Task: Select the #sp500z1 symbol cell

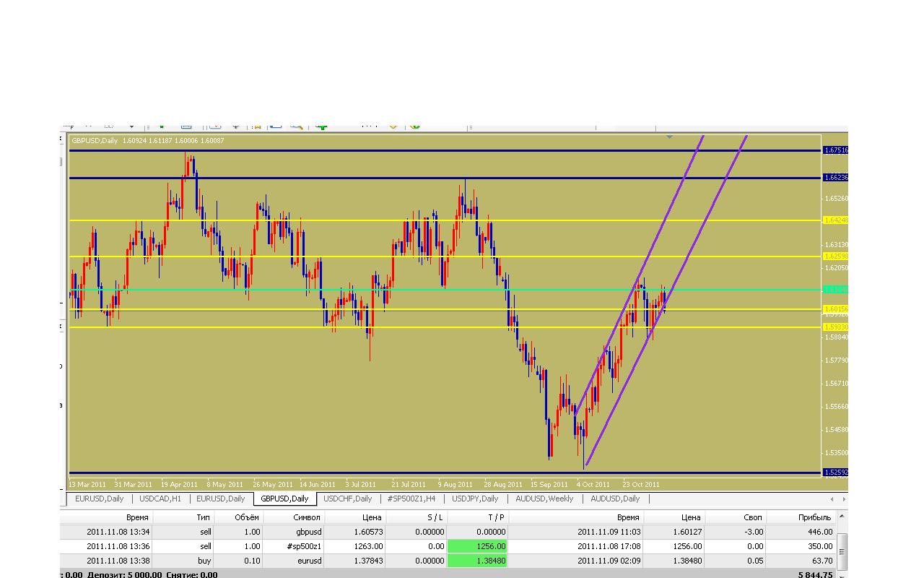Action: 294,546
